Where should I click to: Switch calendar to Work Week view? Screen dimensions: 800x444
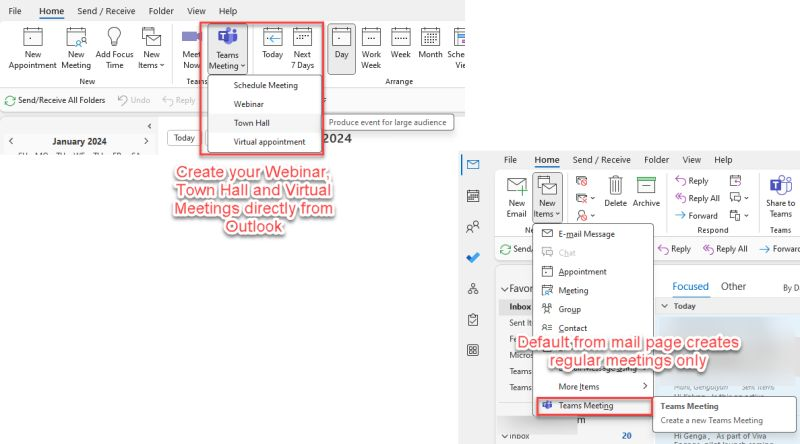coord(371,48)
